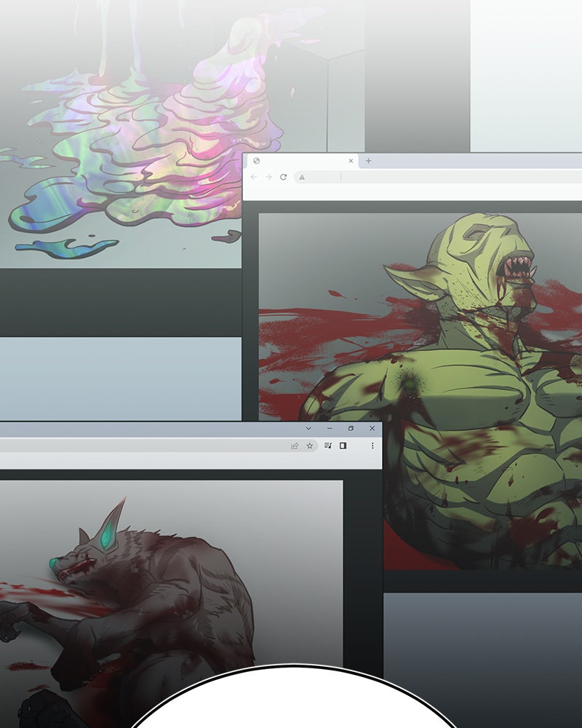Close the tab in the upper browser window
This screenshot has width=582, height=728.
[351, 161]
